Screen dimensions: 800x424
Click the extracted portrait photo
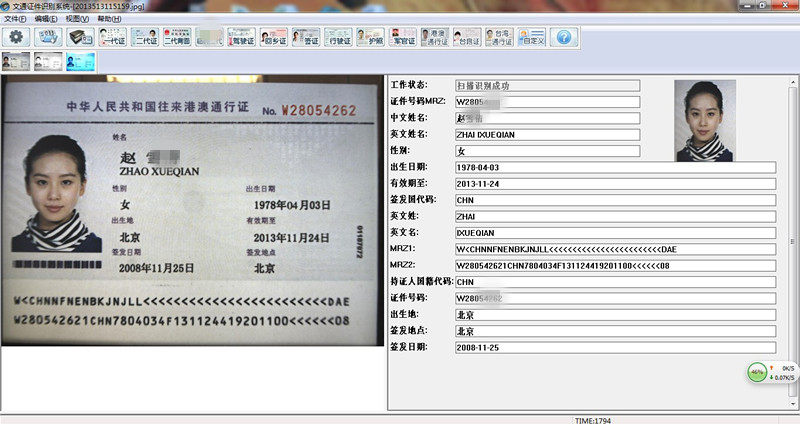click(x=705, y=121)
